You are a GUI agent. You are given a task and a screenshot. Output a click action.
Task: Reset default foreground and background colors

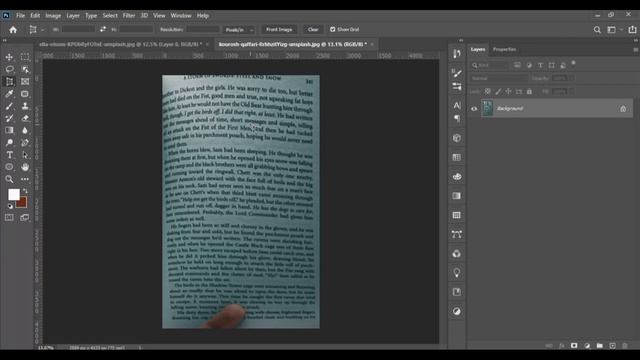[10, 206]
